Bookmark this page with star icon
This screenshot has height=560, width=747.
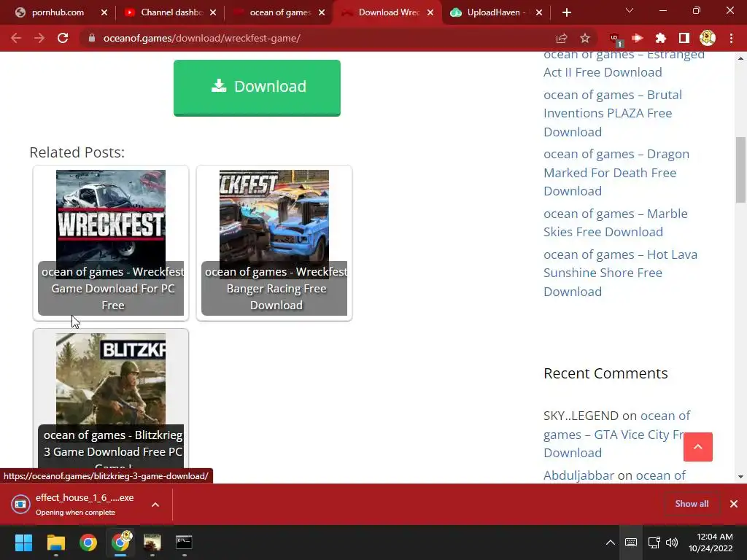coord(585,38)
